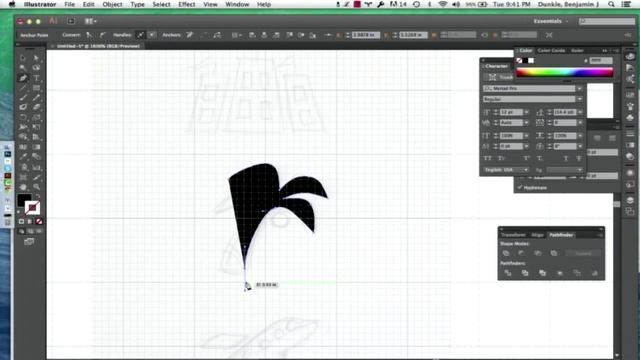Viewport: 640px width, 360px height.
Task: Toggle Small Caps in Character panel
Action: click(501, 158)
